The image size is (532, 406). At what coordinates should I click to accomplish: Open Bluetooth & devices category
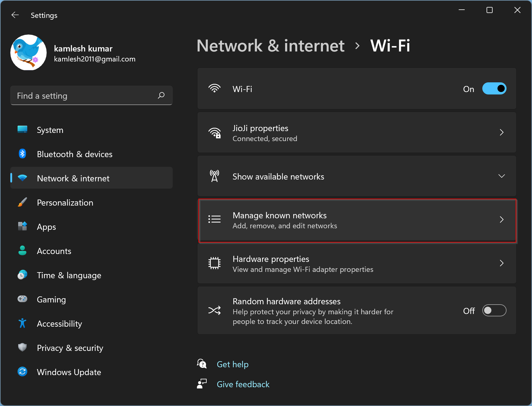91,154
